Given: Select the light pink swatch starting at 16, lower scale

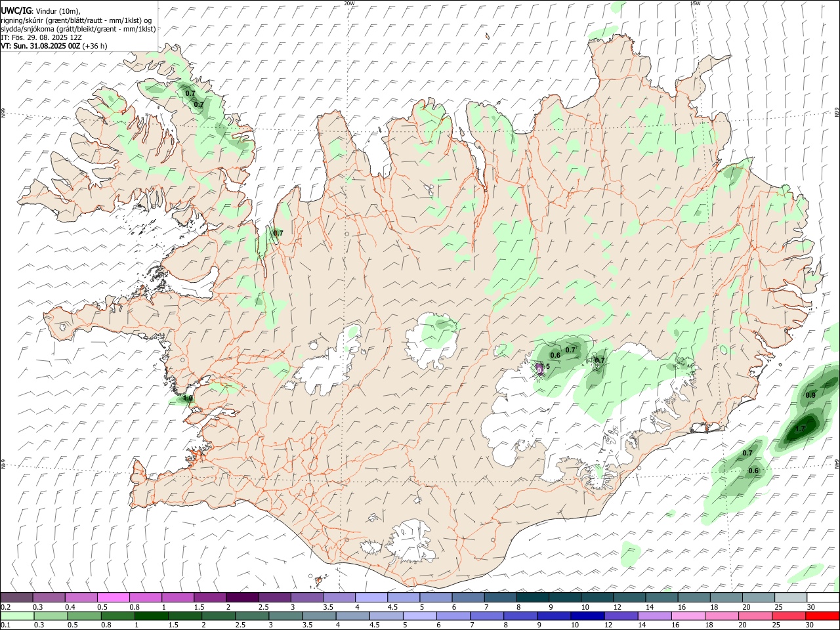Looking at the screenshot, I should [x=688, y=616].
